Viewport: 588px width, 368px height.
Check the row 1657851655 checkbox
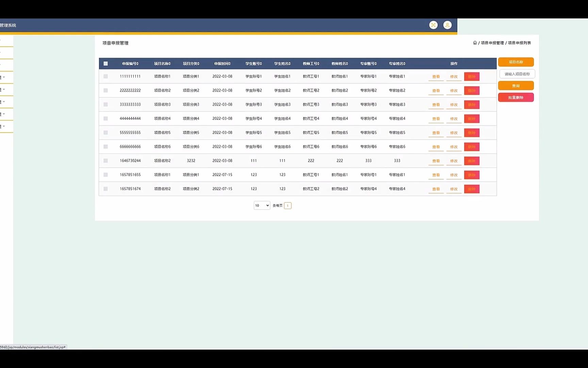tap(105, 174)
